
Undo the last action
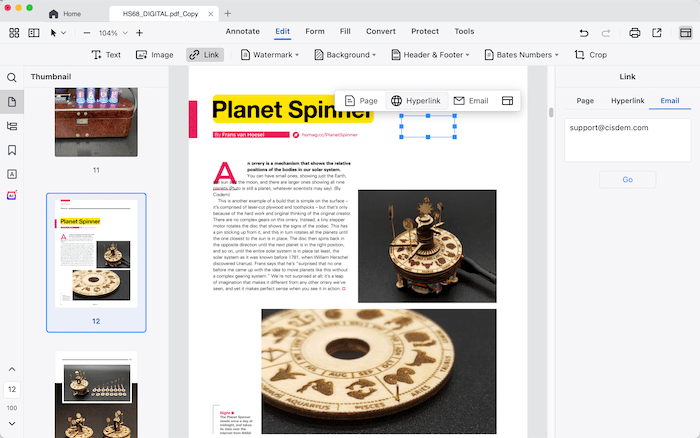tap(583, 32)
